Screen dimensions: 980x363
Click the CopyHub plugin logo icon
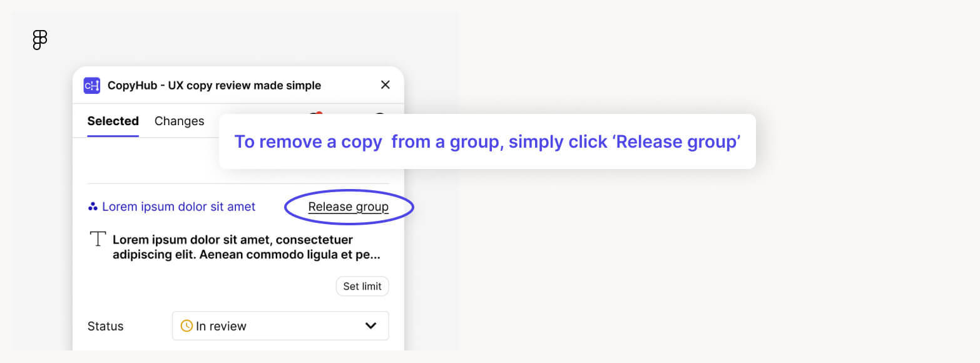[x=92, y=85]
